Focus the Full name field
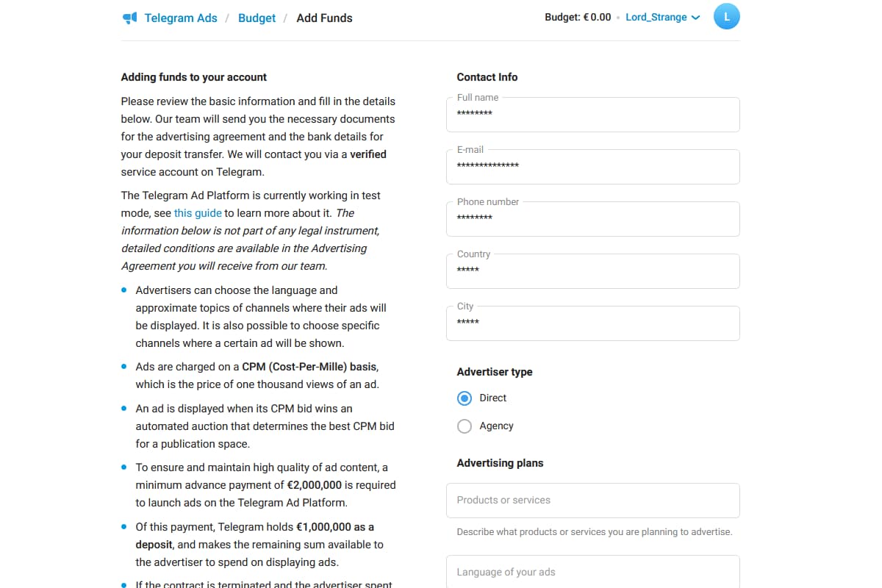Screen dimensions: 882x588 592,115
